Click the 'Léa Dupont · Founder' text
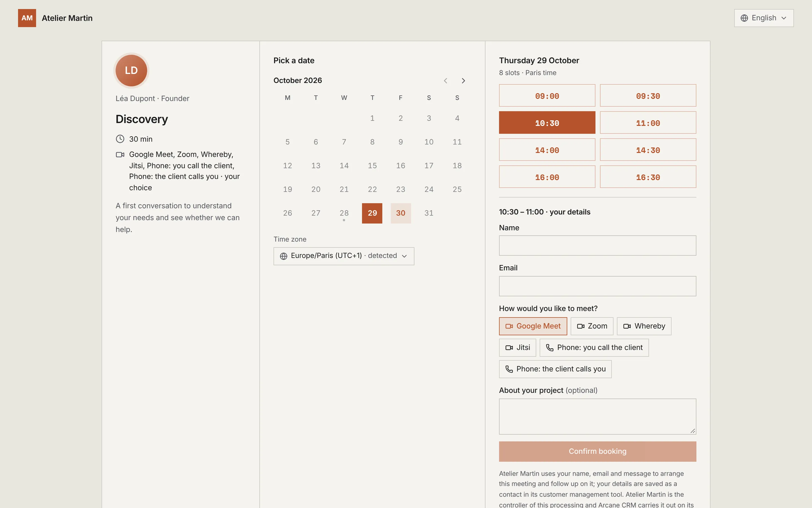 tap(152, 98)
